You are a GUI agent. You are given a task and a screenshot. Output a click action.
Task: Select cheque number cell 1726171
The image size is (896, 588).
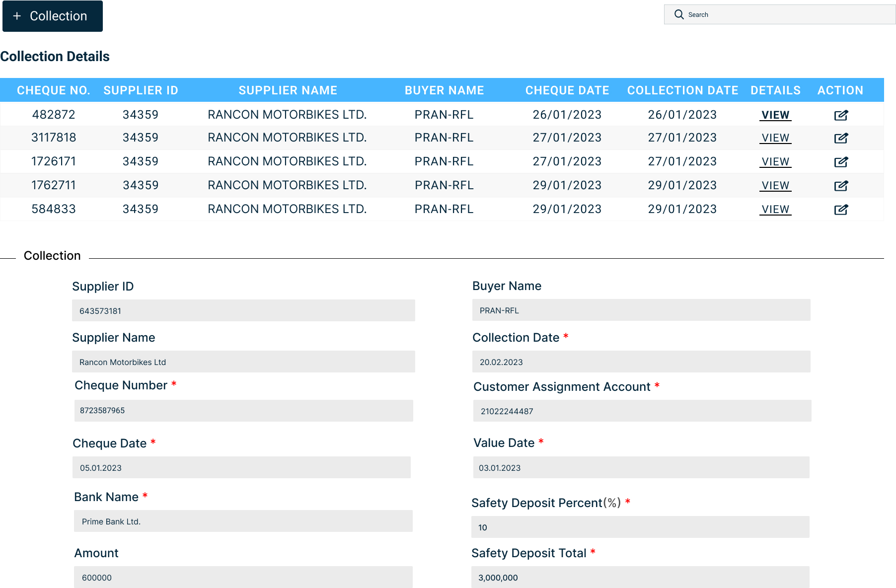pos(54,161)
